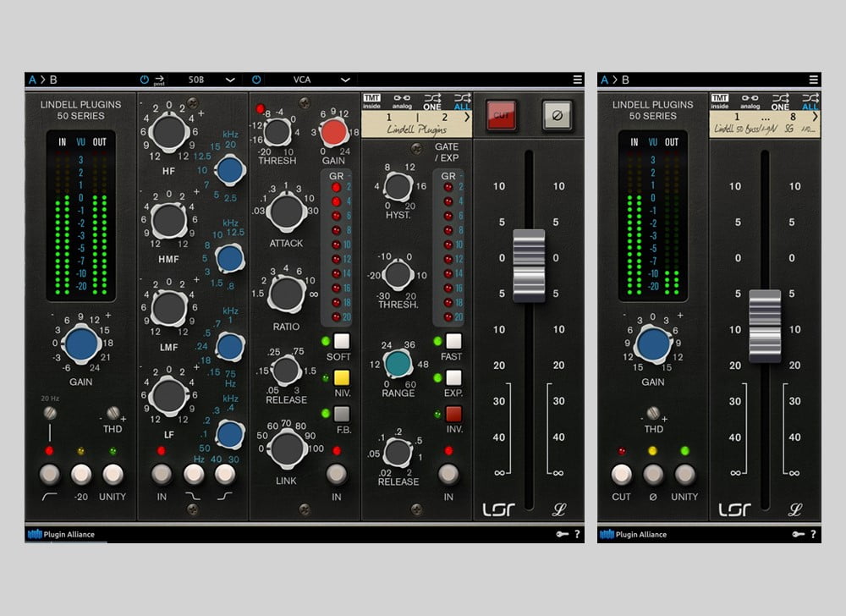
Task: Open the VCA mode dropdown
Action: pos(310,78)
